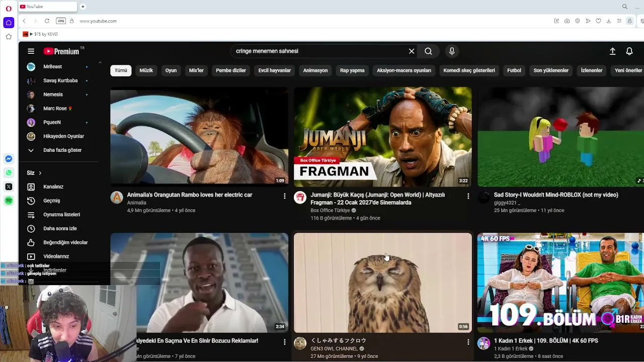Image resolution: width=644 pixels, height=362 pixels.
Task: Play the sneezing owl video thumbnail
Action: tap(383, 283)
